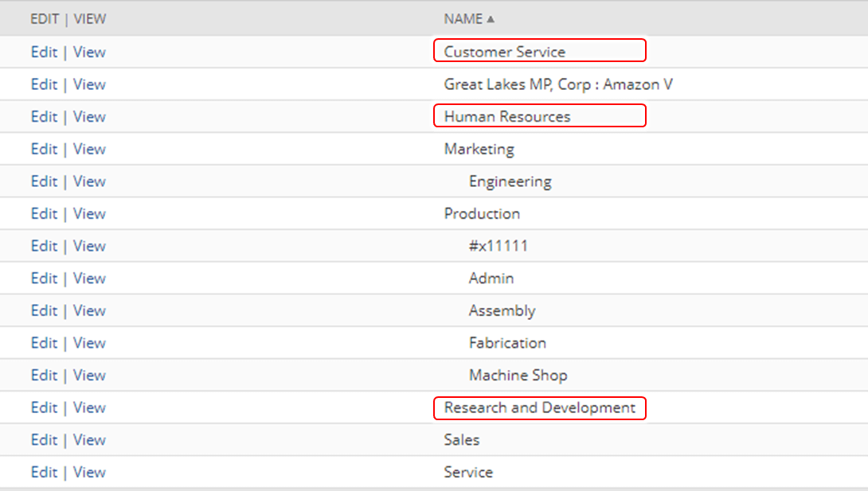View the Fabrication sub-department

pos(89,343)
